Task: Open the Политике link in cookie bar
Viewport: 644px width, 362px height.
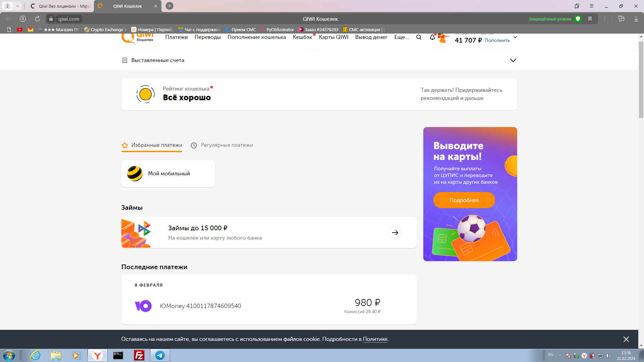Action: click(x=375, y=339)
